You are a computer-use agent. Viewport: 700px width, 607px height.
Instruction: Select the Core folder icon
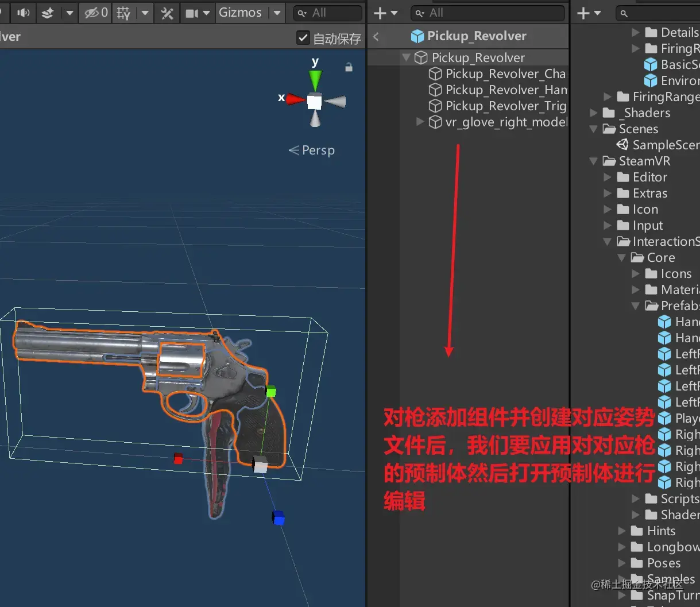pyautogui.click(x=637, y=257)
